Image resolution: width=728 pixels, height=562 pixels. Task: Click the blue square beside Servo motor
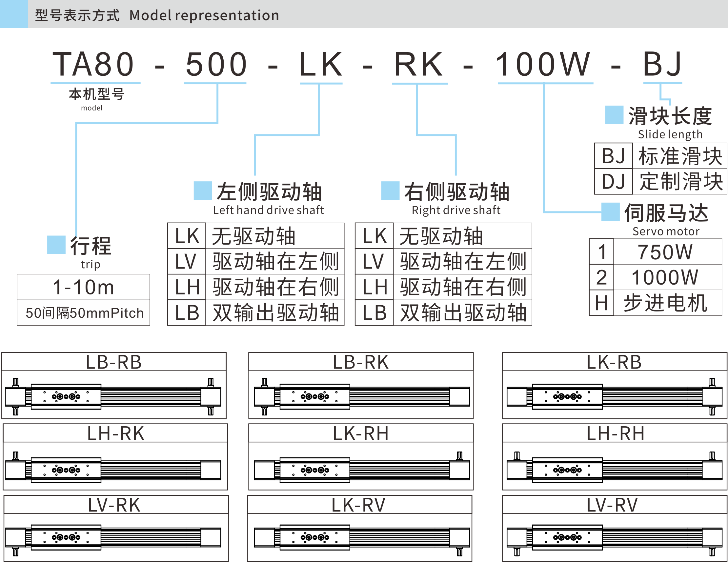pyautogui.click(x=610, y=212)
